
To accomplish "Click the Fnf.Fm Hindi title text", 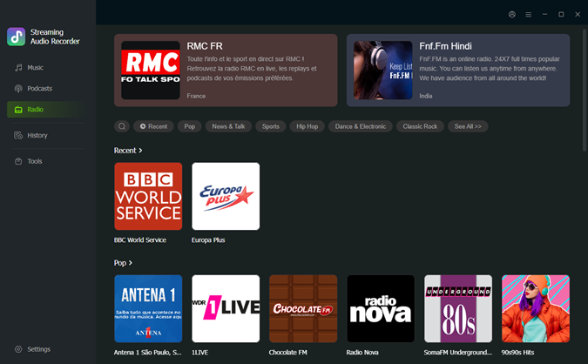I will coord(445,46).
